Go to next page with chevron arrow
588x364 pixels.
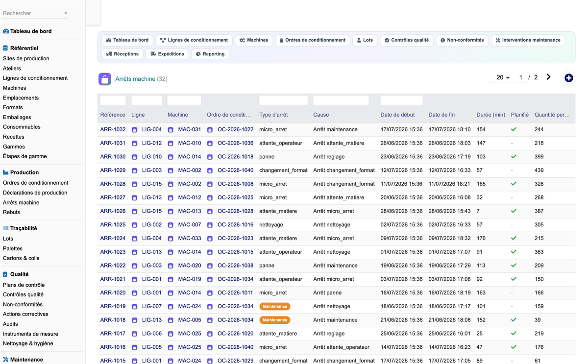click(x=548, y=77)
